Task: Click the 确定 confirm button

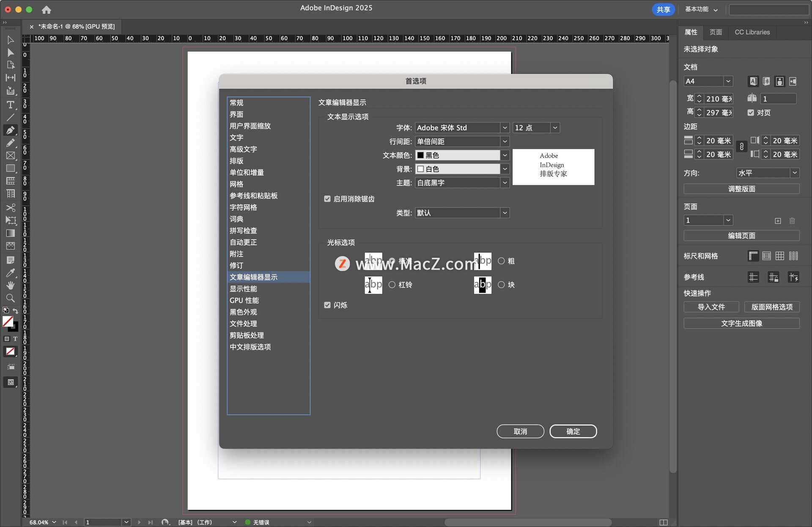Action: pos(573,431)
